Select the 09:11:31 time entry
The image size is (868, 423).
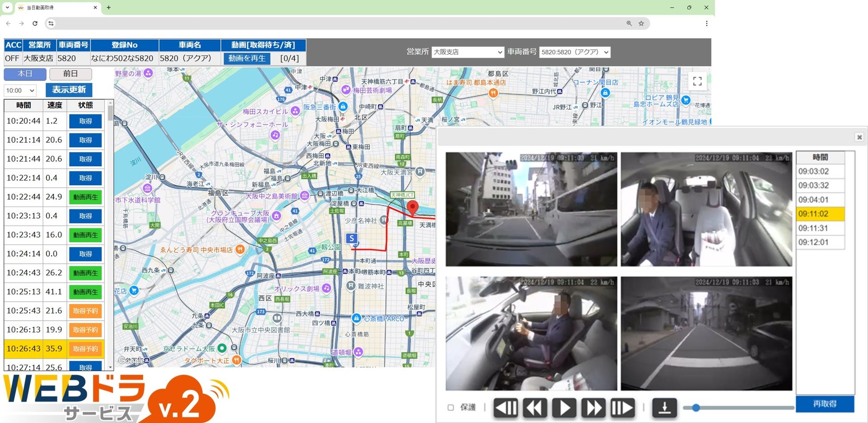point(820,228)
